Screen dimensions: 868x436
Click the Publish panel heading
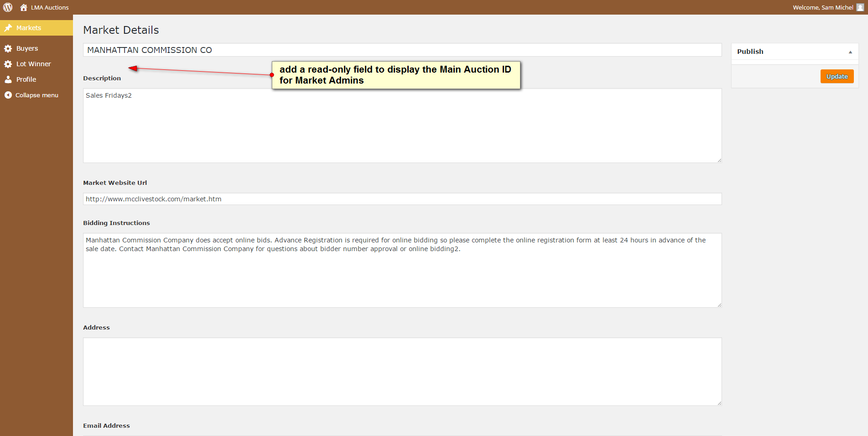750,52
